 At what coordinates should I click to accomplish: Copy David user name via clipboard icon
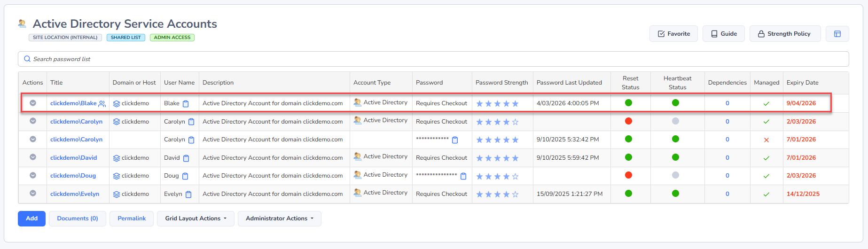pos(186,158)
